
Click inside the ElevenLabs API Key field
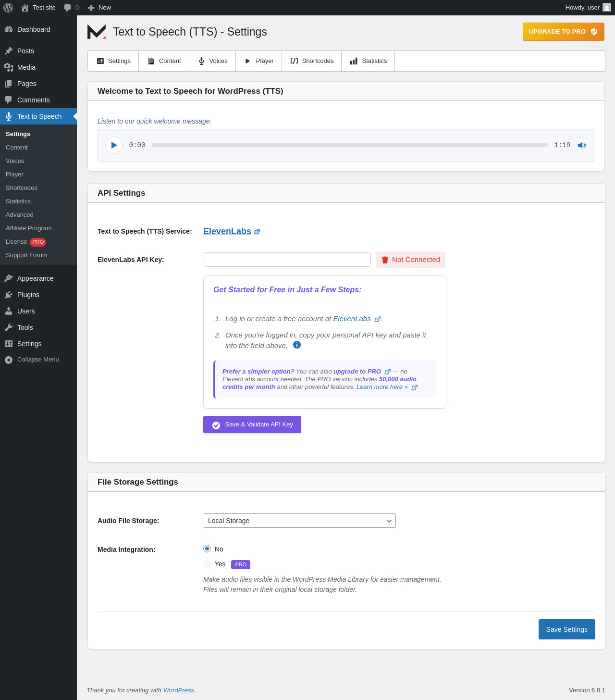click(x=287, y=260)
